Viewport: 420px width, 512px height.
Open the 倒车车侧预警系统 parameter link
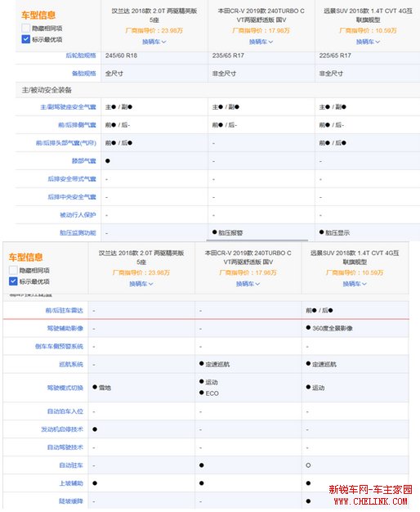point(59,347)
